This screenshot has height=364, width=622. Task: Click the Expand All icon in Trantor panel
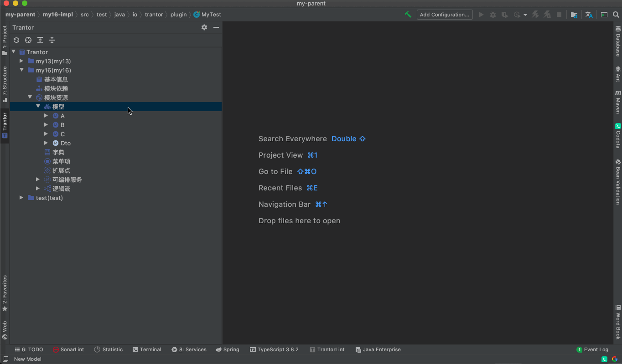(x=40, y=40)
